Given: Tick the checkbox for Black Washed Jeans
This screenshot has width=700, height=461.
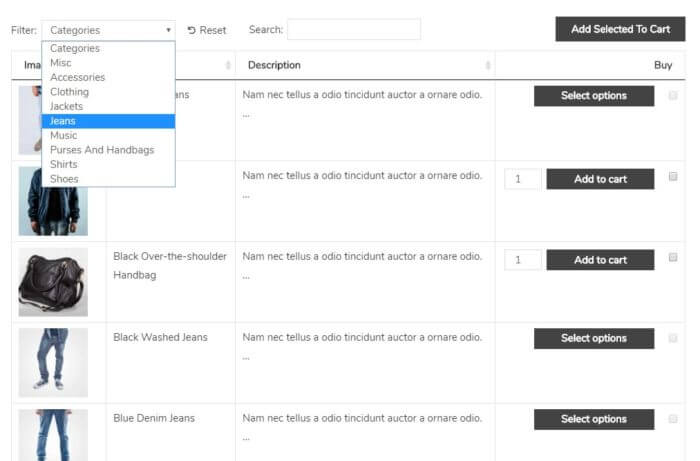Looking at the screenshot, I should pos(673,338).
